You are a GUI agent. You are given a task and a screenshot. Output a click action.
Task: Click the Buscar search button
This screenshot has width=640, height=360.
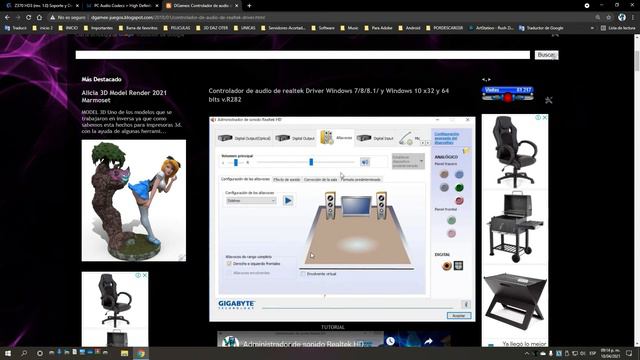[547, 55]
